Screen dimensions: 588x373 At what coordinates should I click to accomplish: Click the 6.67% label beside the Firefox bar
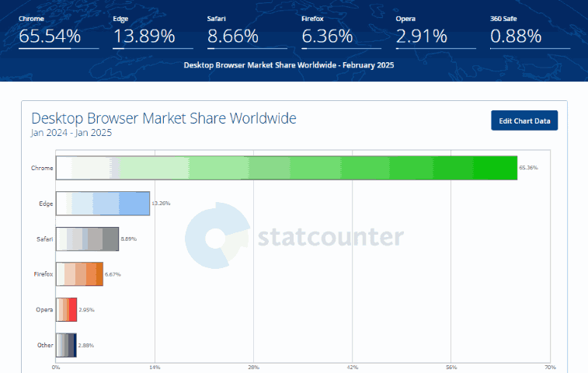(x=113, y=274)
